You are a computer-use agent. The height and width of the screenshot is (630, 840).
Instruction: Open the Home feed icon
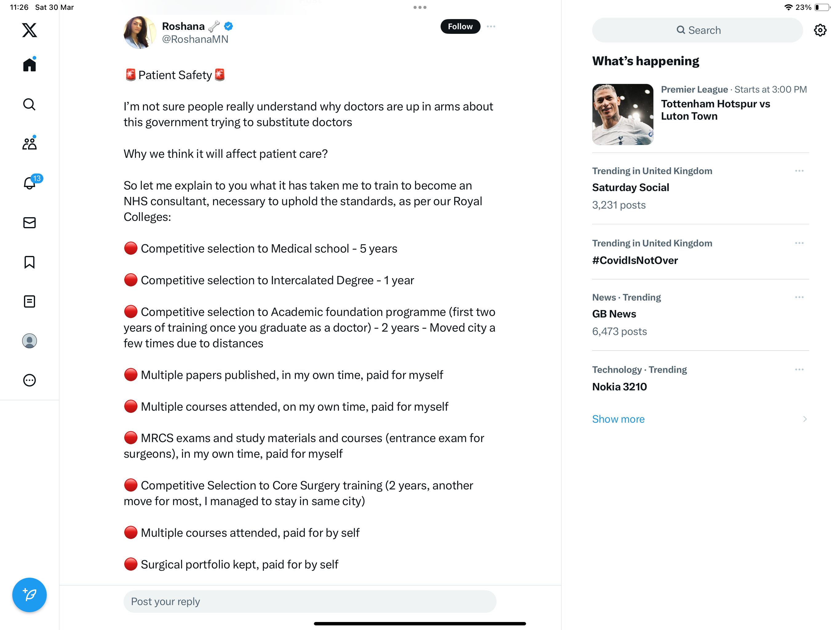pyautogui.click(x=29, y=64)
